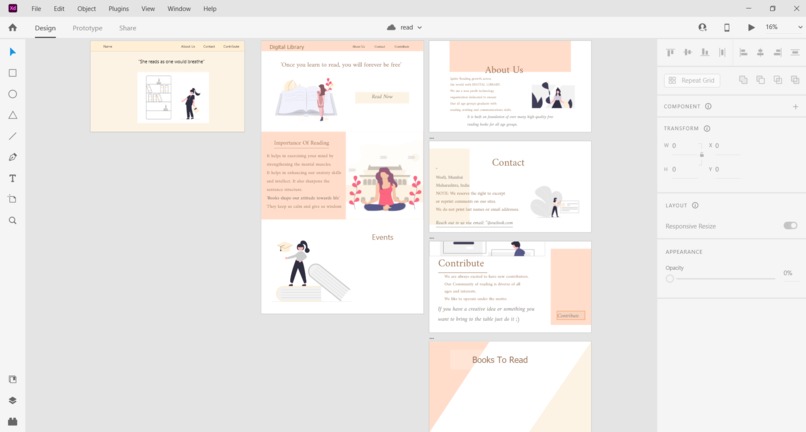Click the Width W input field
The height and width of the screenshot is (432, 806).
coord(685,146)
